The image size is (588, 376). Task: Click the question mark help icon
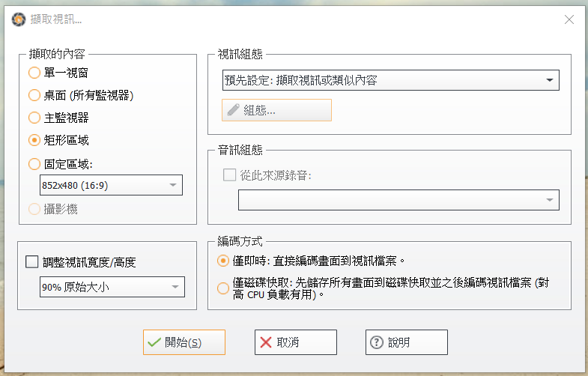[x=377, y=342]
